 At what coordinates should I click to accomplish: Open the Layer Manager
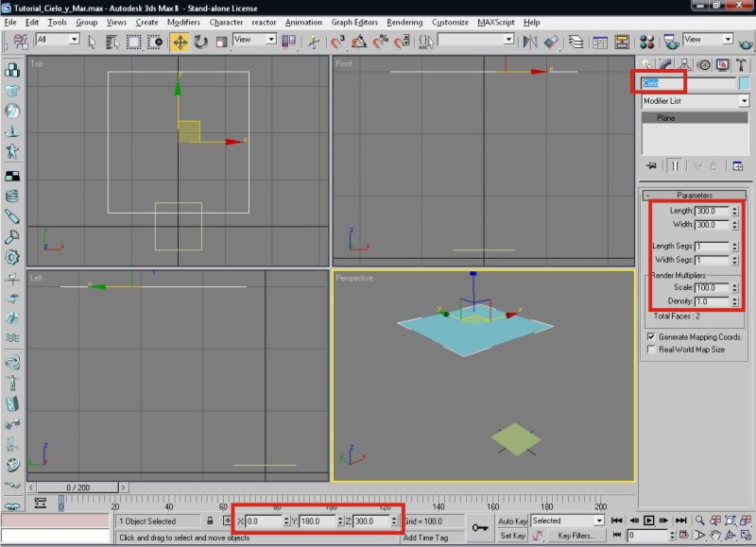click(x=576, y=43)
